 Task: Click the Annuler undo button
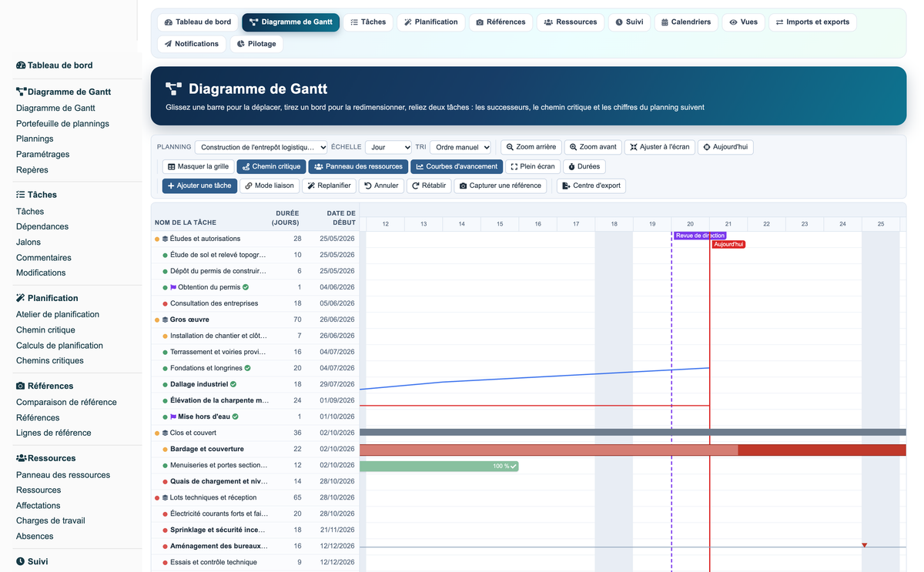(382, 186)
